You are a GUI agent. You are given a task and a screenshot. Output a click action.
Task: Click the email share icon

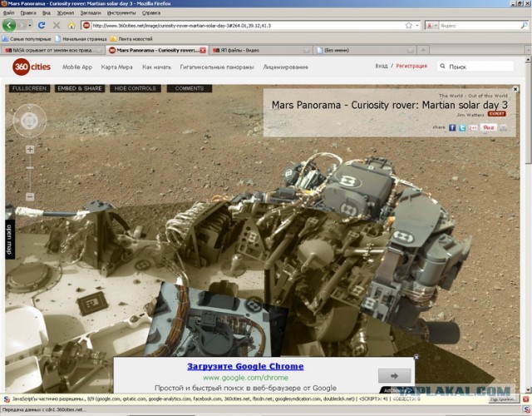503,127
